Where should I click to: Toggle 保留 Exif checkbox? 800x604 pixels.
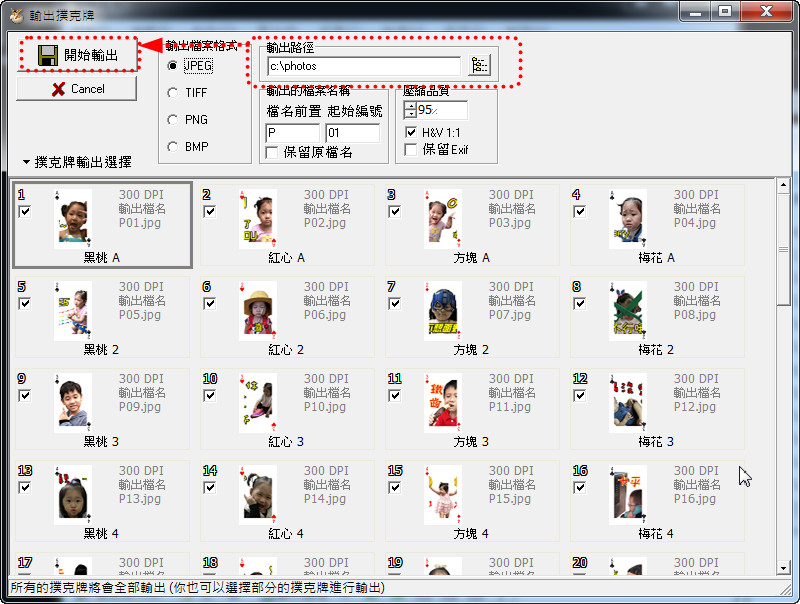click(x=411, y=150)
